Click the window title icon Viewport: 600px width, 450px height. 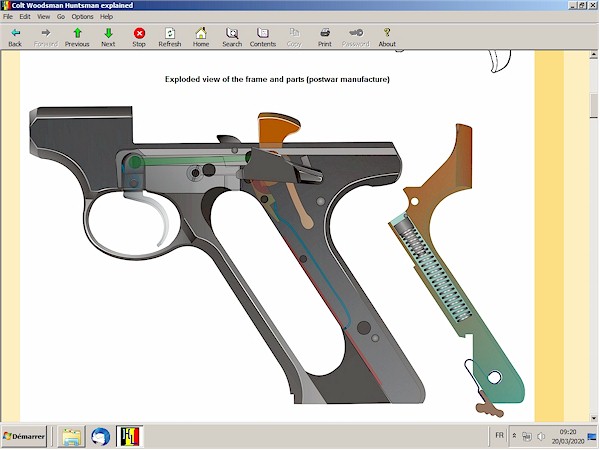[5, 5]
